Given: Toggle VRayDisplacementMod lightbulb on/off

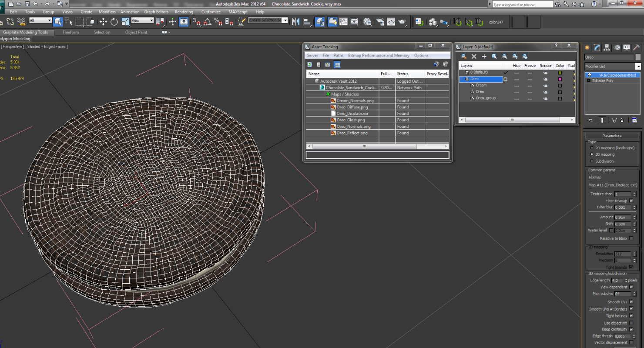Looking at the screenshot, I should point(589,75).
